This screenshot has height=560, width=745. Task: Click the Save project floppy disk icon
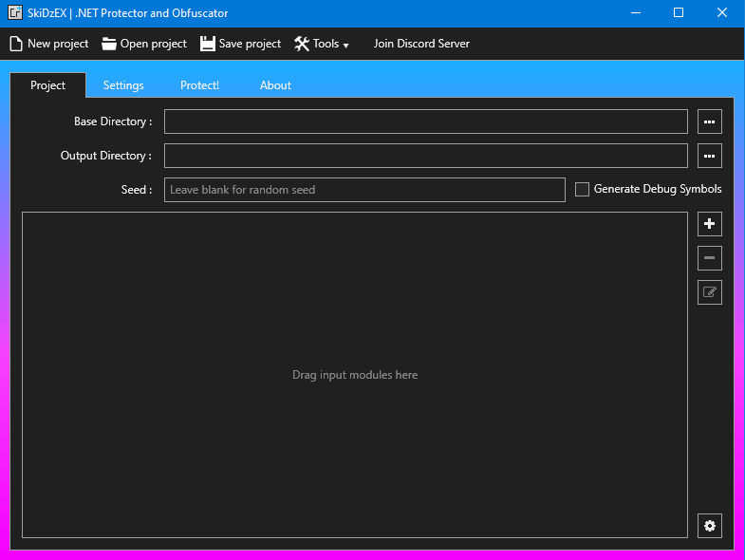207,44
